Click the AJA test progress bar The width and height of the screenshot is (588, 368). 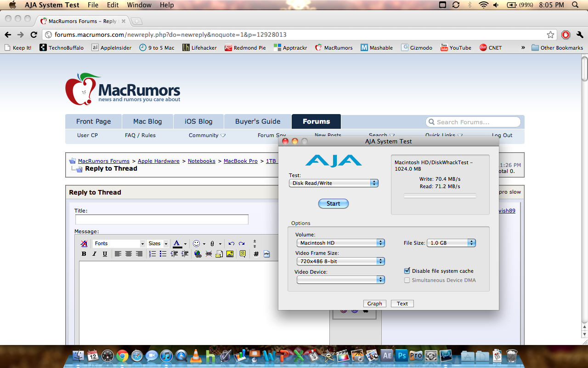(x=440, y=196)
